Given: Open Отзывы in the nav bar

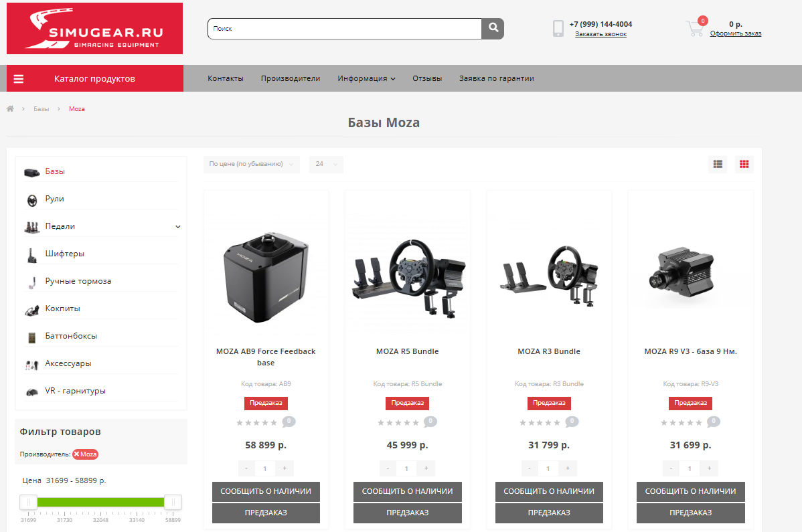Looking at the screenshot, I should [427, 79].
